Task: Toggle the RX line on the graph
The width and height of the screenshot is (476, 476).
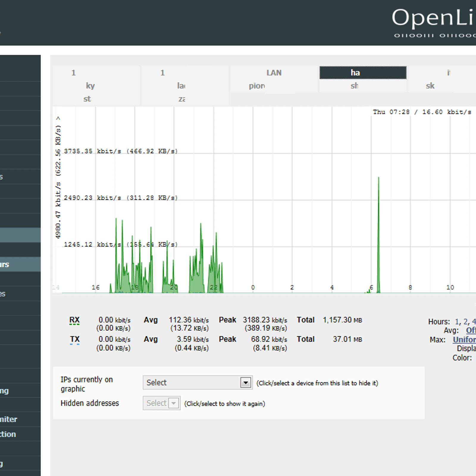Action: click(x=74, y=320)
